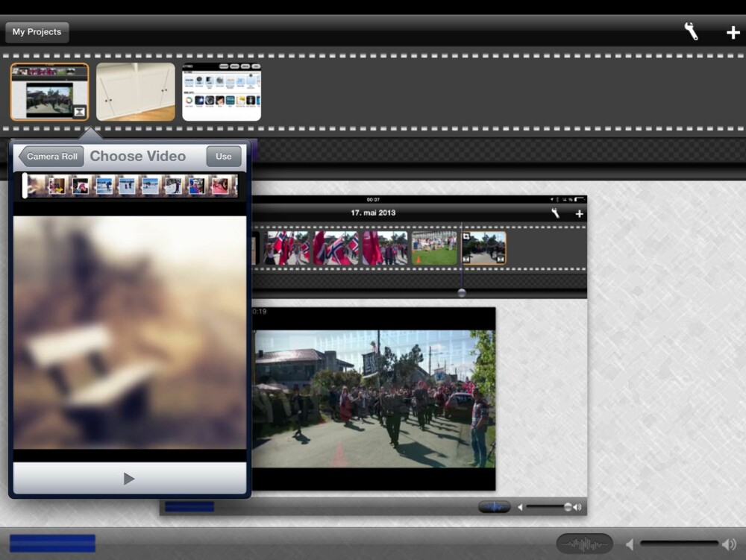The width and height of the screenshot is (746, 560).
Task: Click the first Norwegian flag clip in preview
Action: tap(286, 248)
